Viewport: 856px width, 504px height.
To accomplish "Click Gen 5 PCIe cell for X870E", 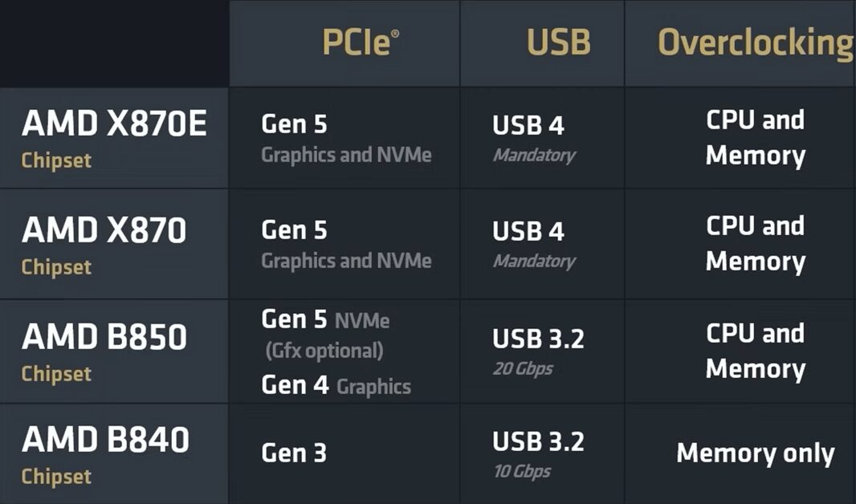I will click(x=345, y=137).
